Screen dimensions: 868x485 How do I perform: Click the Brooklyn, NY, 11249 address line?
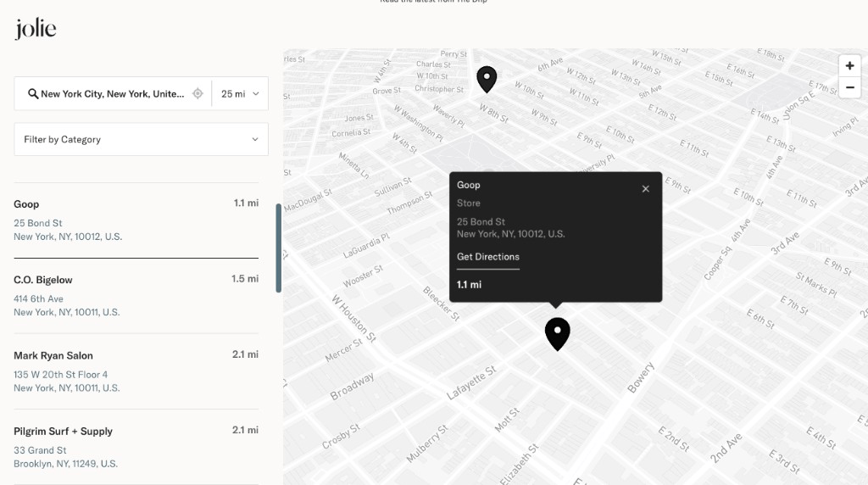pos(66,464)
